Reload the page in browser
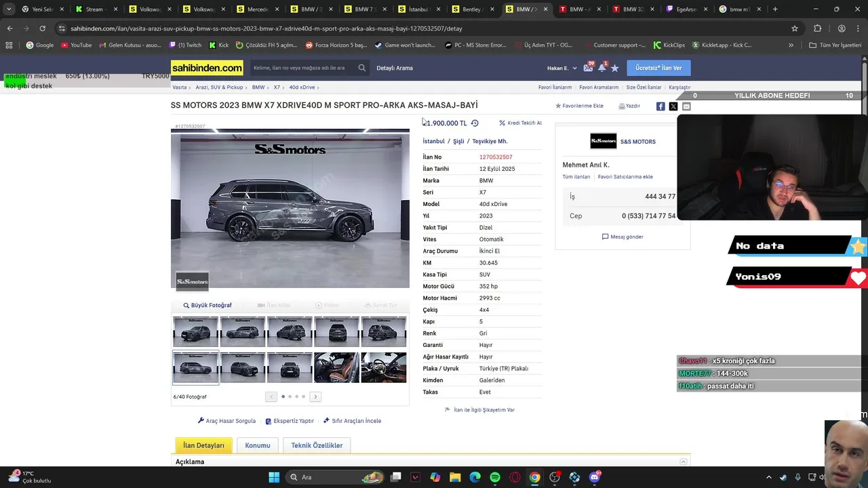Viewport: 868px width, 488px height. point(42,28)
